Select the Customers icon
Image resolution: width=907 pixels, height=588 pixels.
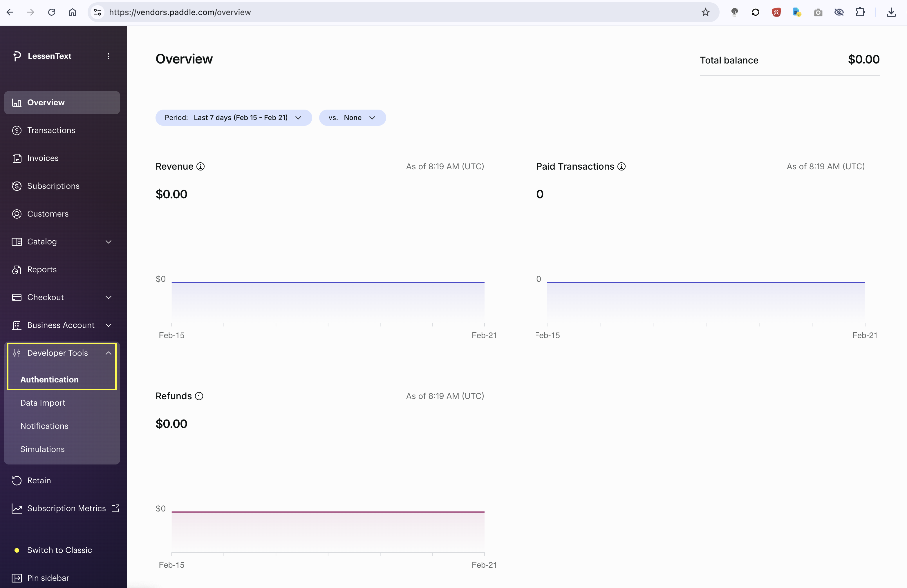pyautogui.click(x=17, y=214)
